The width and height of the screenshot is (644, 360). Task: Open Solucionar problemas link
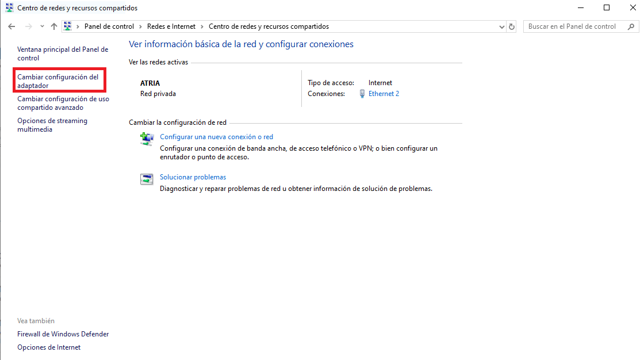tap(193, 177)
